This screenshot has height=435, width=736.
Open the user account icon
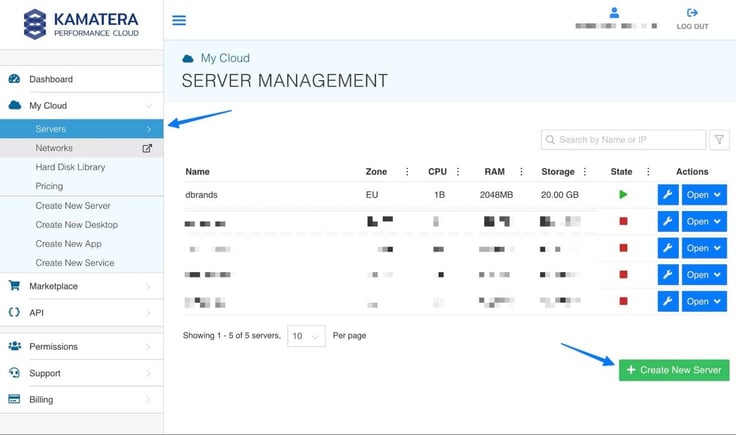[x=614, y=13]
